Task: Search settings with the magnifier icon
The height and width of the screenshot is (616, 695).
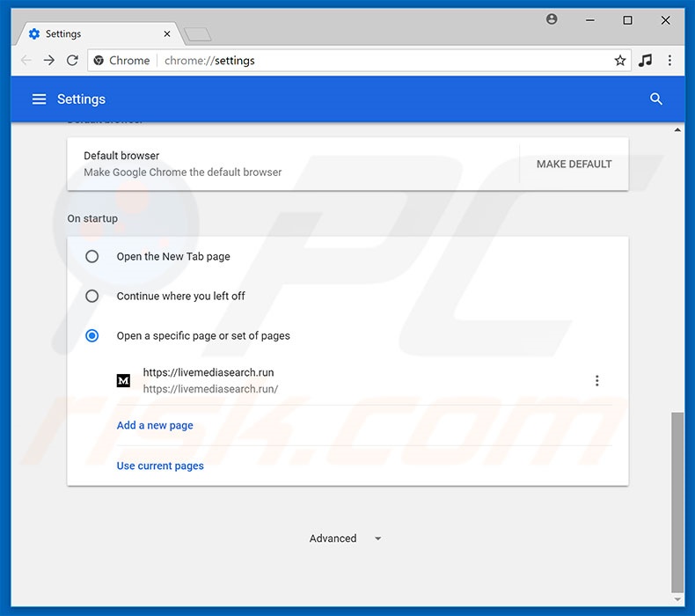Action: click(656, 99)
